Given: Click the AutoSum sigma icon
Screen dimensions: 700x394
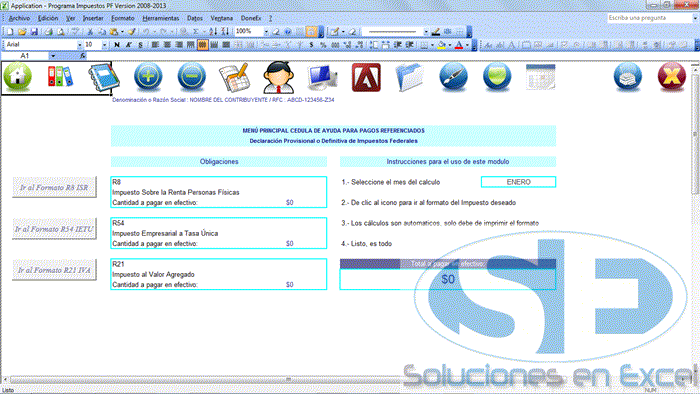Looking at the screenshot, I should point(196,32).
